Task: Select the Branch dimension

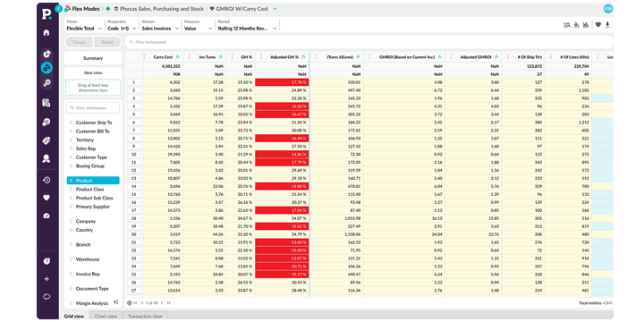Action: (x=83, y=245)
